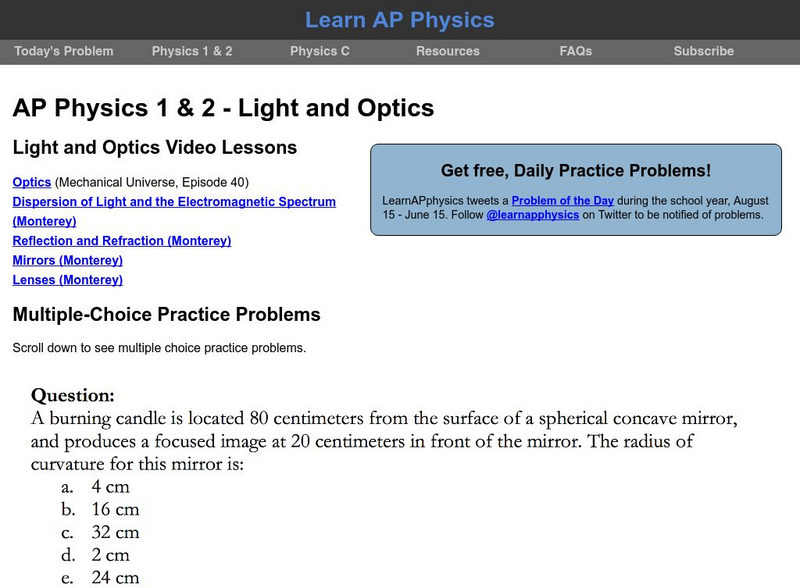The width and height of the screenshot is (800, 588).
Task: Navigate to the Resources page
Action: point(447,51)
